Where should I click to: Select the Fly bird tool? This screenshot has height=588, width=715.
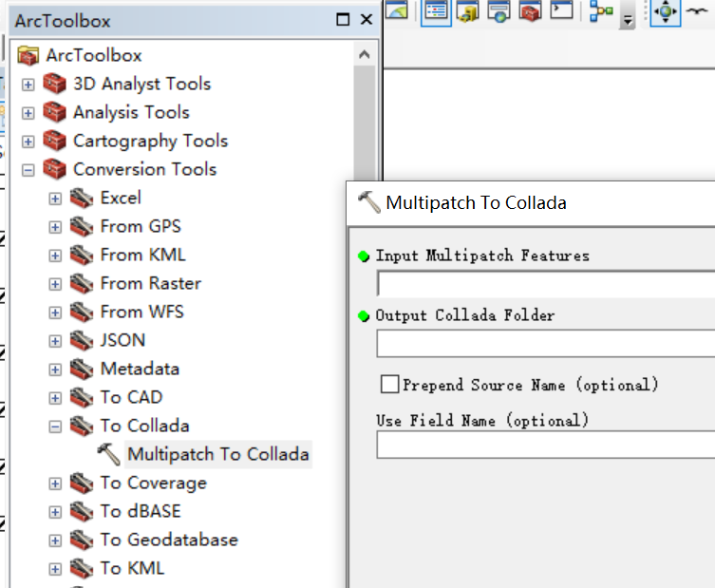pos(698,11)
